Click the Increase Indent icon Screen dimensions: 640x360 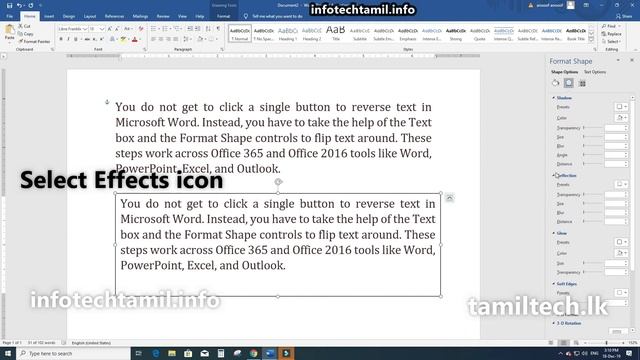(x=198, y=29)
